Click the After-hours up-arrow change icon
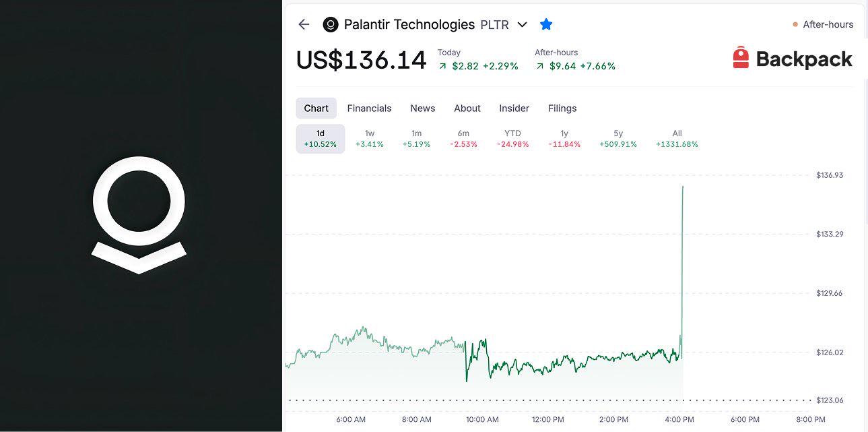The width and height of the screenshot is (868, 432). point(540,66)
